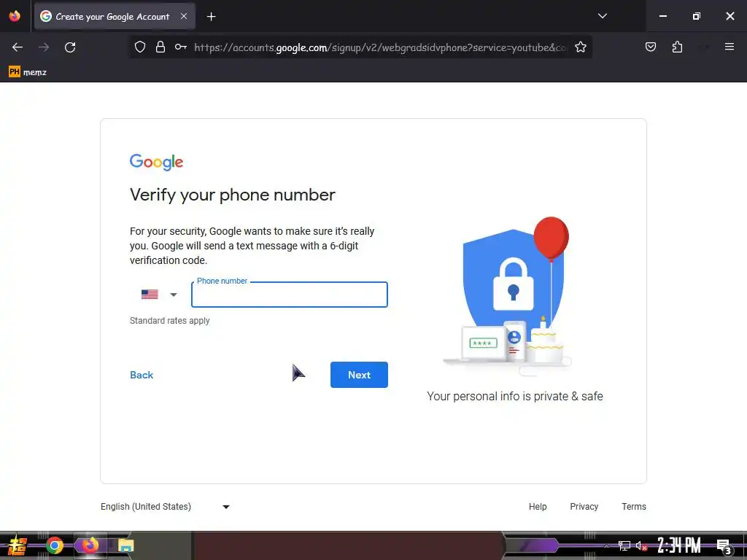This screenshot has width=747, height=560.
Task: Open the notification center icon
Action: [x=724, y=545]
